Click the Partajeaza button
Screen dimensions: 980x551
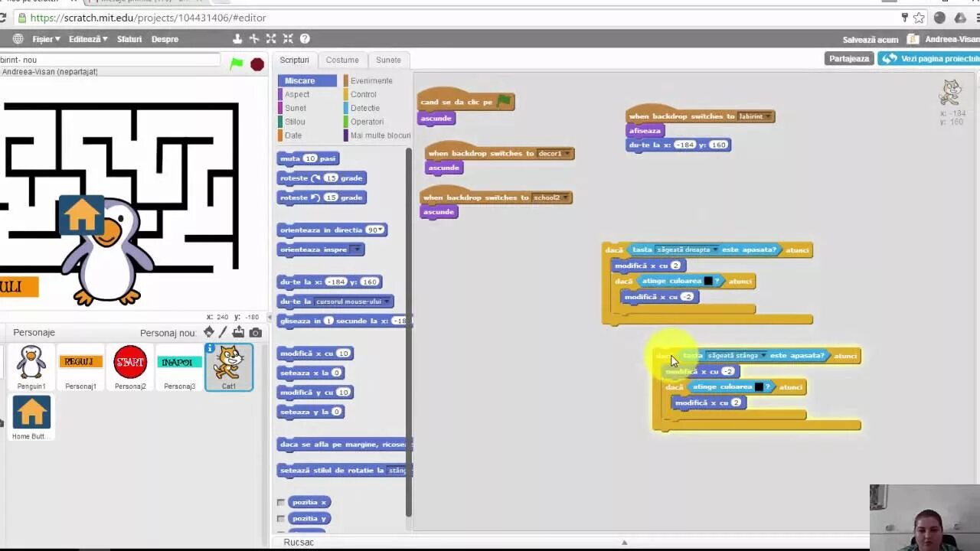(849, 58)
